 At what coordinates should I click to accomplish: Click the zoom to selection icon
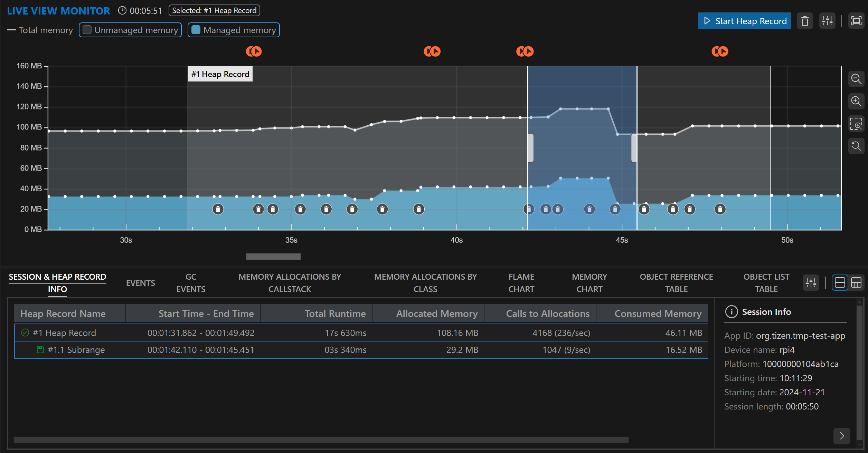856,124
